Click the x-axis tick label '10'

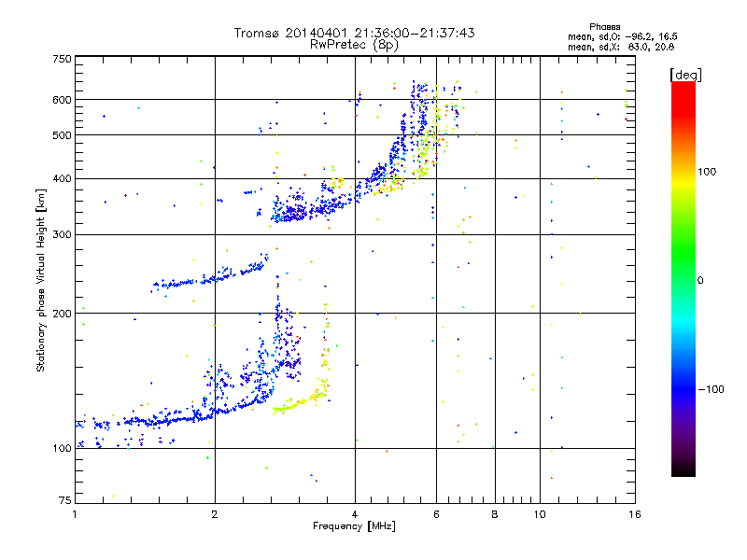(x=540, y=514)
